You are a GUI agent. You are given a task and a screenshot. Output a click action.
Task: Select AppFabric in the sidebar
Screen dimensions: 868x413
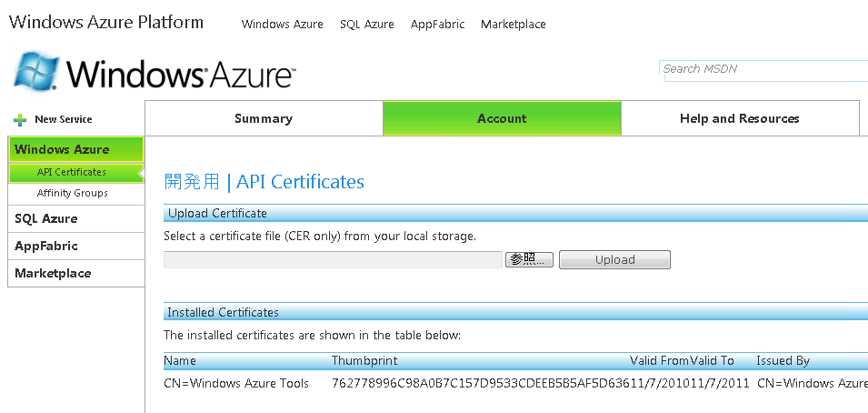[x=75, y=247]
